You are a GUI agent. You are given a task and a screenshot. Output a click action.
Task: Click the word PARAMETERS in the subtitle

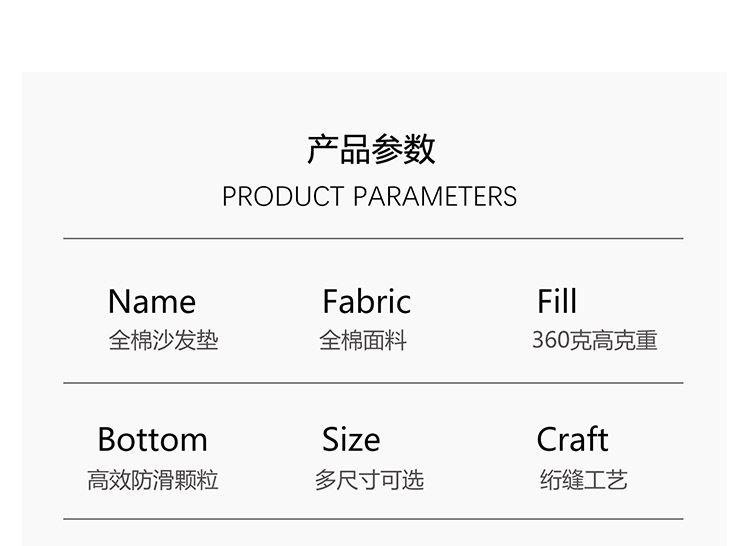[435, 197]
